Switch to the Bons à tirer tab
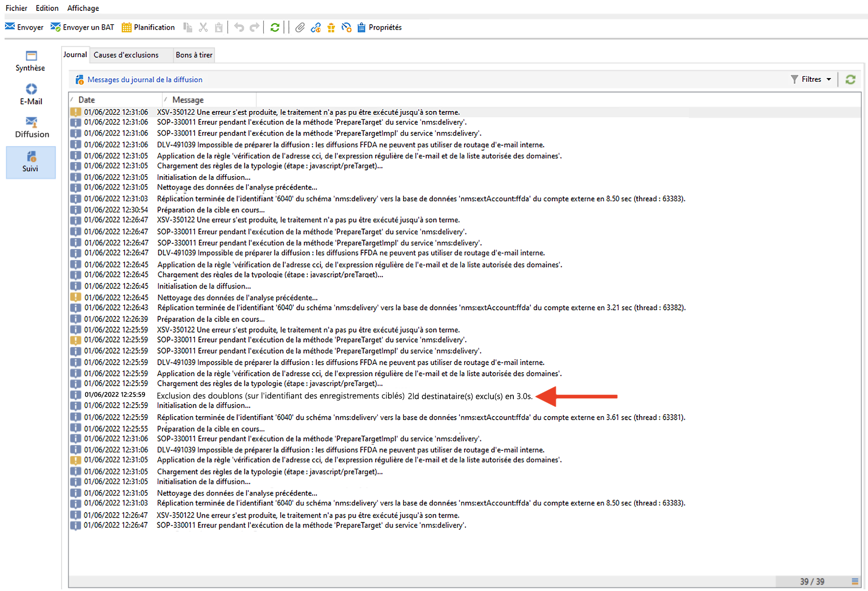Screen dimensions: 868x591 [194, 55]
